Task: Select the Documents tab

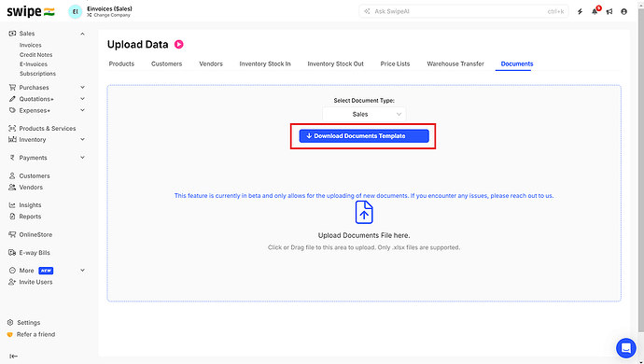Action: (x=517, y=63)
